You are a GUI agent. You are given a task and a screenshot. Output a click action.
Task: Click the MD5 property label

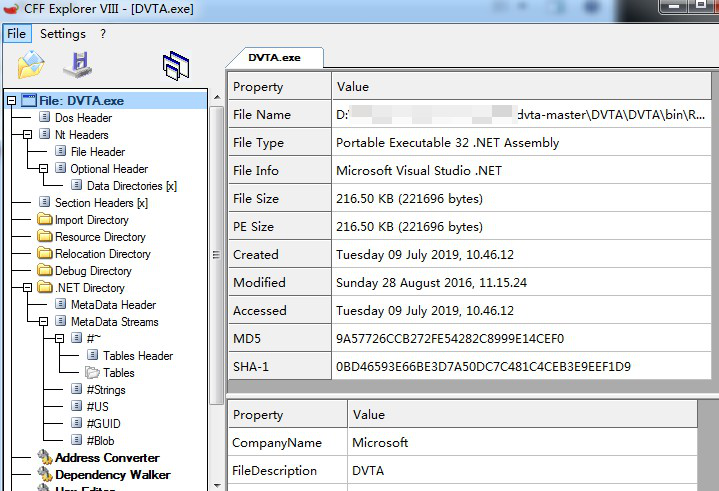[279, 338]
